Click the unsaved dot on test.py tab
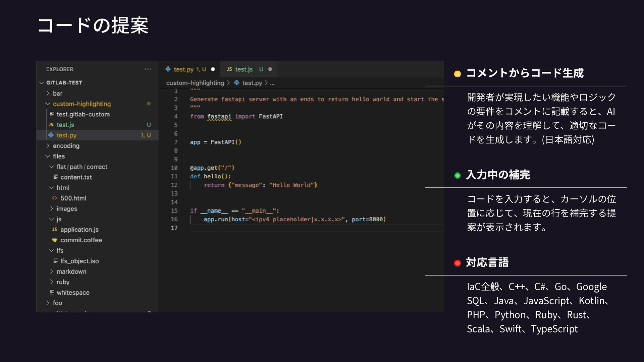 (x=213, y=69)
